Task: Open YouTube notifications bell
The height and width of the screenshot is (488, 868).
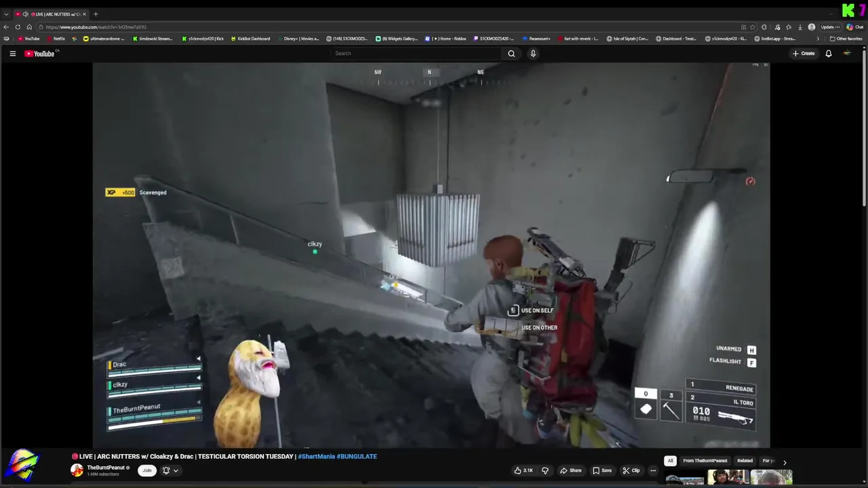Action: 828,54
